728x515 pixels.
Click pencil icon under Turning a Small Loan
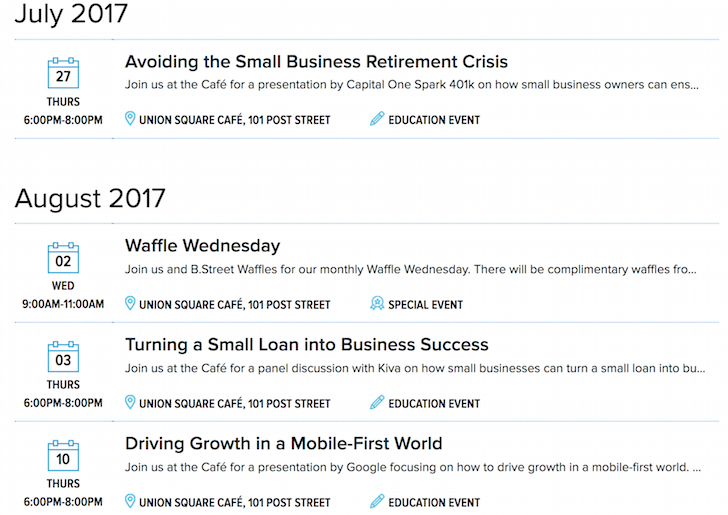click(x=377, y=402)
